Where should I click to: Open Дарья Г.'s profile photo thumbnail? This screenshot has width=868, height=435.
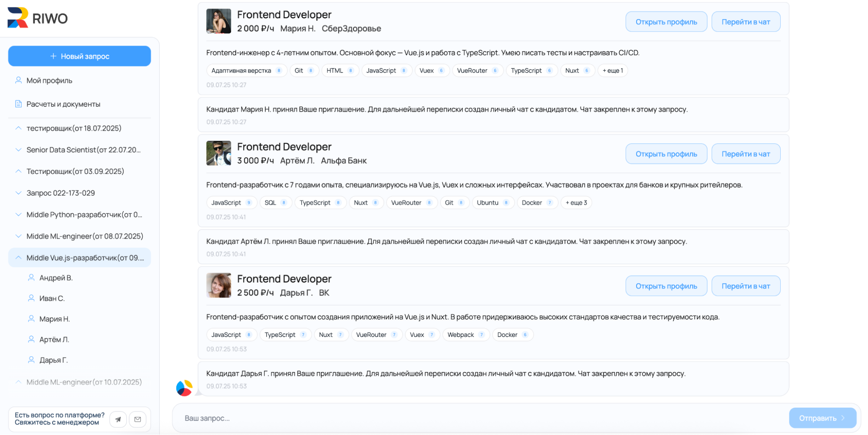pos(218,285)
